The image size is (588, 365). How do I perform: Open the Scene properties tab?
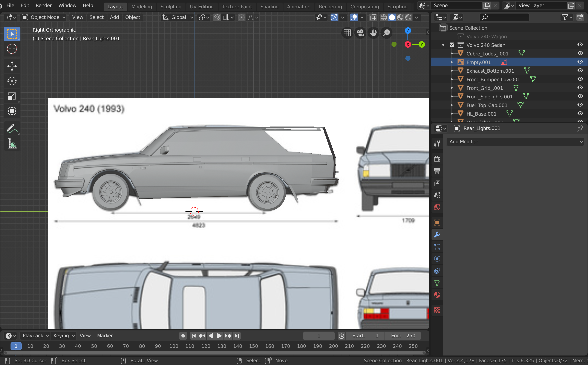pyautogui.click(x=437, y=195)
